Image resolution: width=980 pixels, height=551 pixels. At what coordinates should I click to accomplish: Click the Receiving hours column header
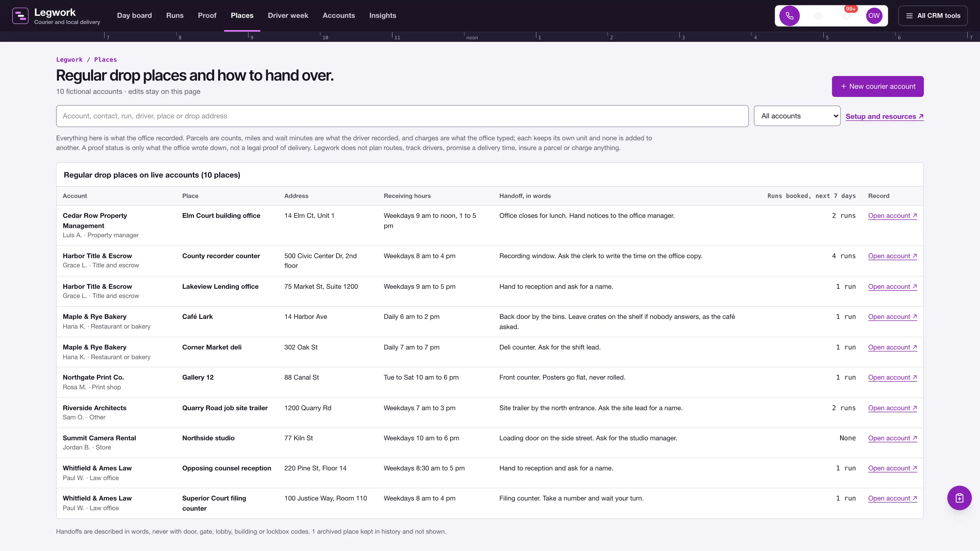click(x=407, y=196)
